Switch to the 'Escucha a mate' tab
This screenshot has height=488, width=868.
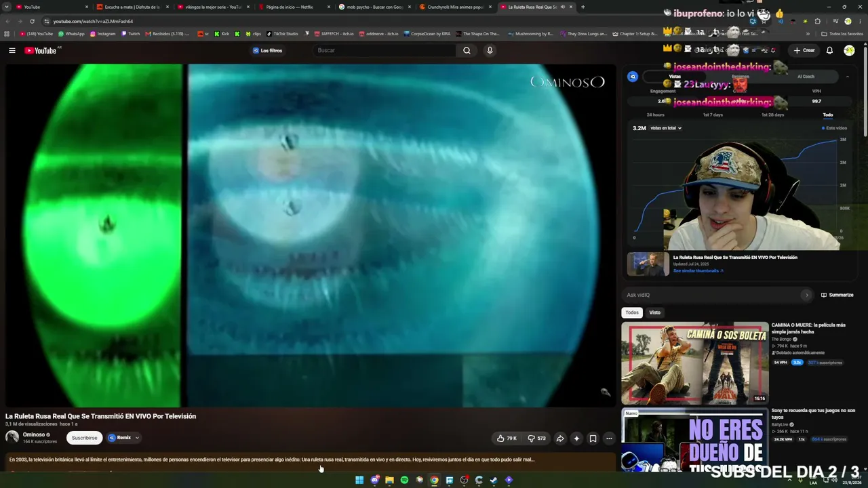tap(132, 7)
